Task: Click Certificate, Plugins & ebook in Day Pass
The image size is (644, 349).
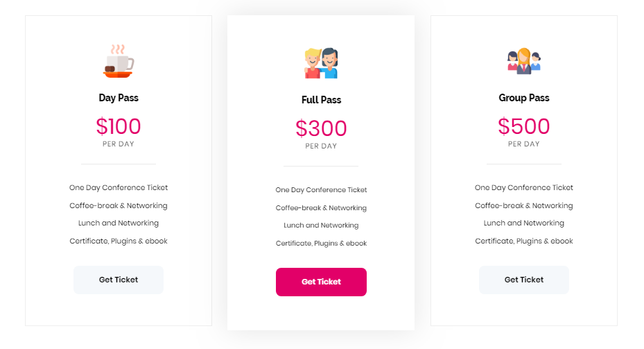Action: click(x=119, y=241)
